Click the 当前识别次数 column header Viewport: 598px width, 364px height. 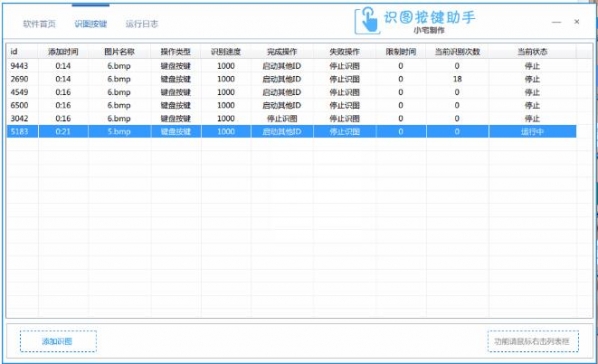pos(457,52)
